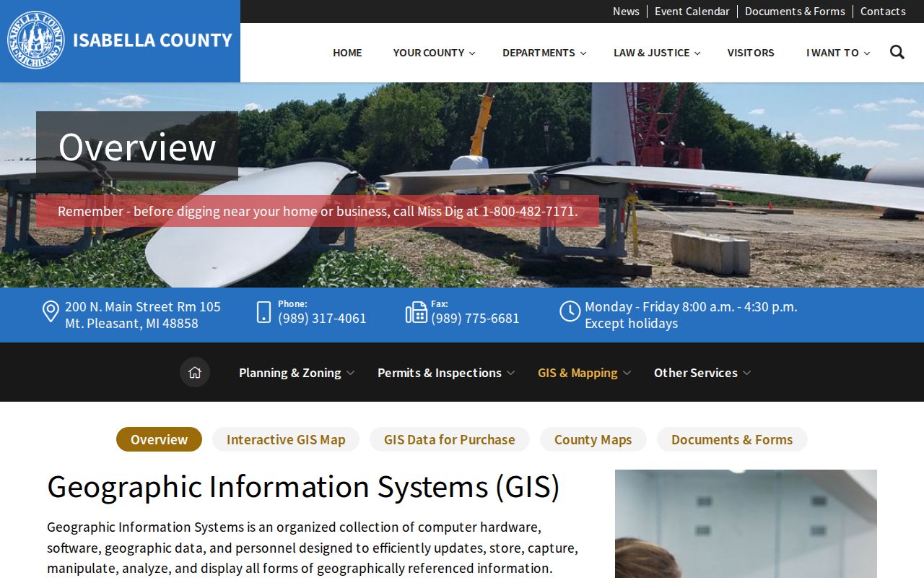The width and height of the screenshot is (924, 578).
Task: Open News link in top bar
Action: coord(626,12)
